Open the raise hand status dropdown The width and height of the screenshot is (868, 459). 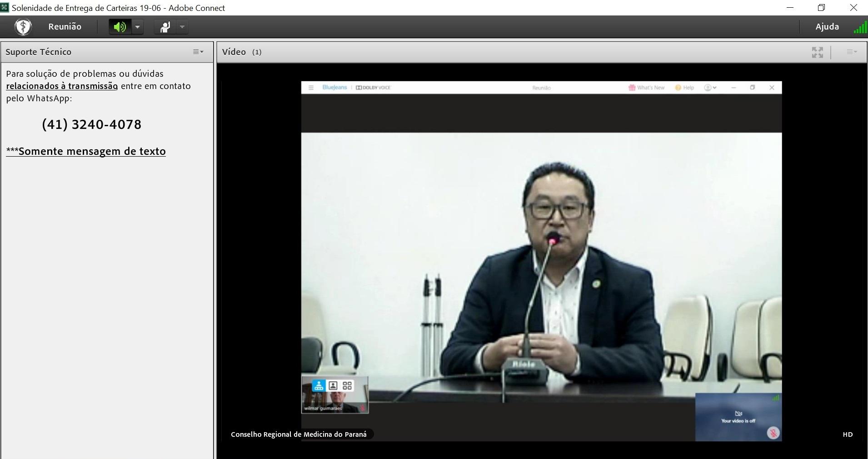pyautogui.click(x=182, y=27)
